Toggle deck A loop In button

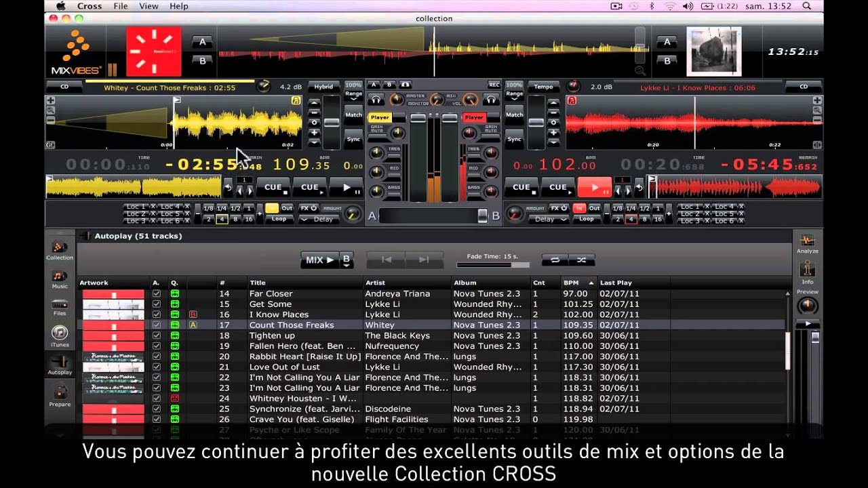[x=271, y=208]
